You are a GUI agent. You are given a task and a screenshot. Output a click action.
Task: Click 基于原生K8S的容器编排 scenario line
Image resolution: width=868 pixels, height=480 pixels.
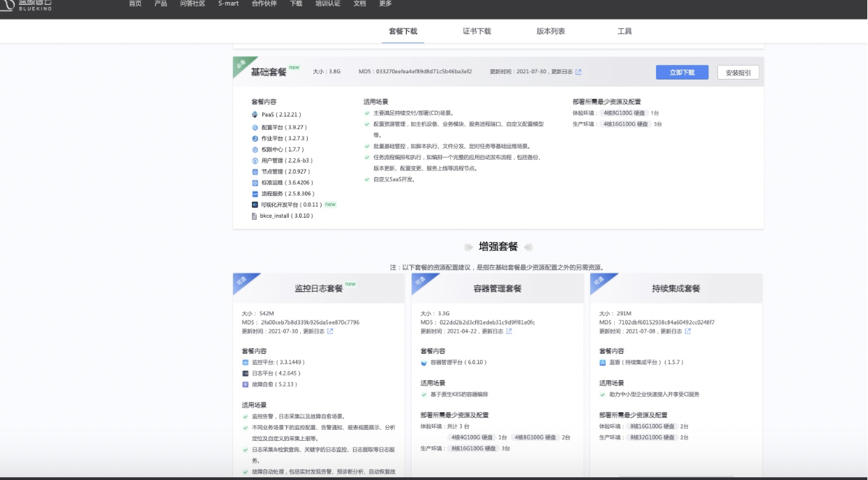point(459,395)
